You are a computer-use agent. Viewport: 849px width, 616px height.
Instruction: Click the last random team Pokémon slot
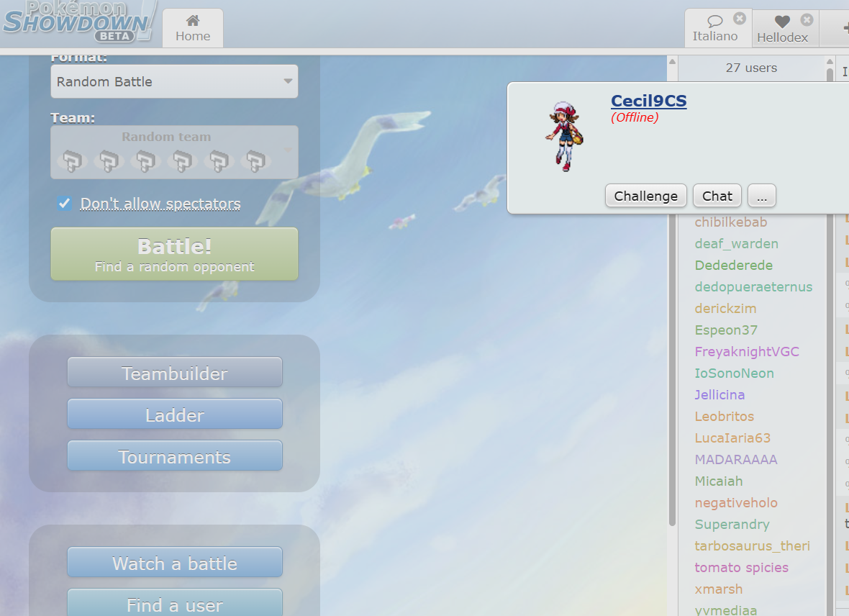pyautogui.click(x=255, y=160)
